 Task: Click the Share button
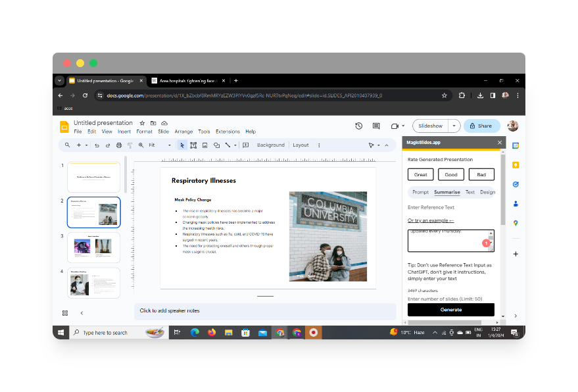(482, 126)
